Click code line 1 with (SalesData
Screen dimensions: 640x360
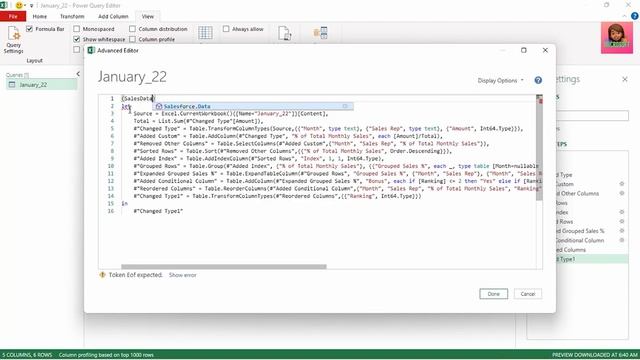click(138, 99)
